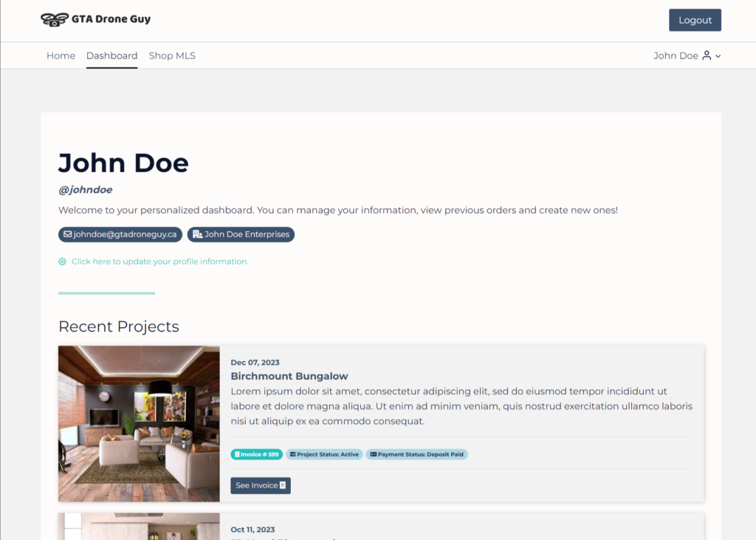Click the gear icon next to update profile link
756x540 pixels.
62,262
